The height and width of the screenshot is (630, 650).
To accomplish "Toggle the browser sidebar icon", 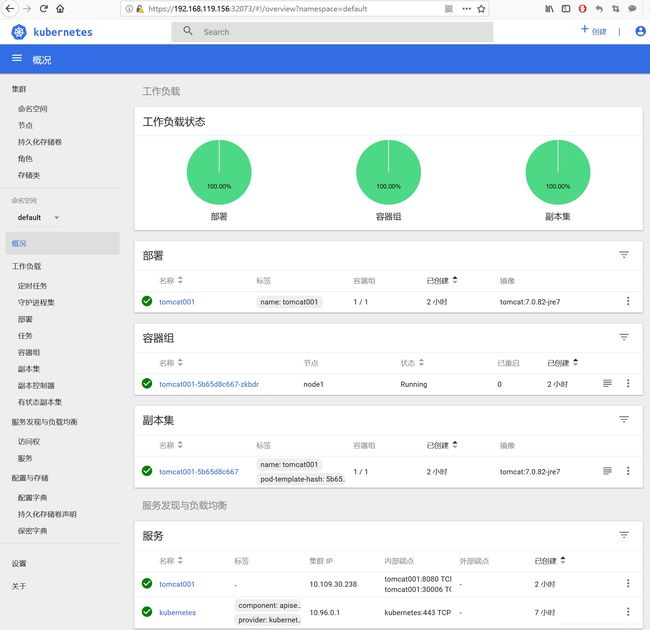I will coord(566,9).
